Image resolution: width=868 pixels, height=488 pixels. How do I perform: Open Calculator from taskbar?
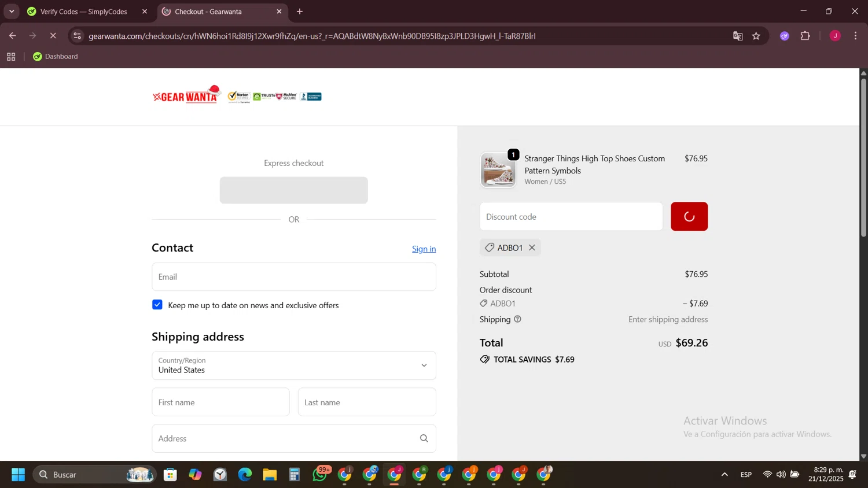[295, 475]
